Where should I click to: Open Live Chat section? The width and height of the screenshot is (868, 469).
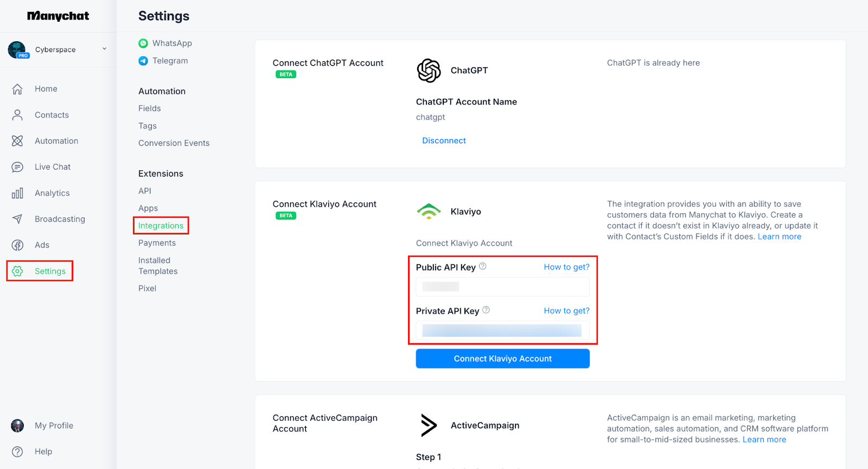click(x=53, y=167)
